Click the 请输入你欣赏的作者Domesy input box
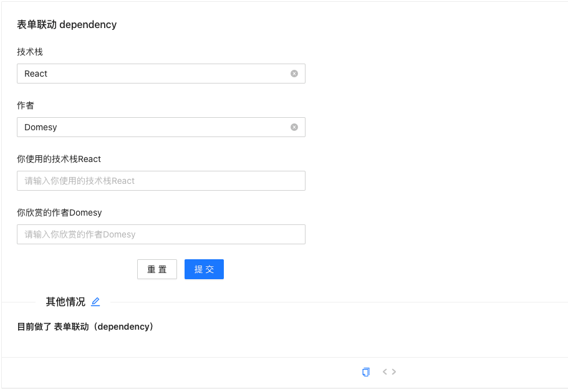The width and height of the screenshot is (568, 392). (161, 234)
